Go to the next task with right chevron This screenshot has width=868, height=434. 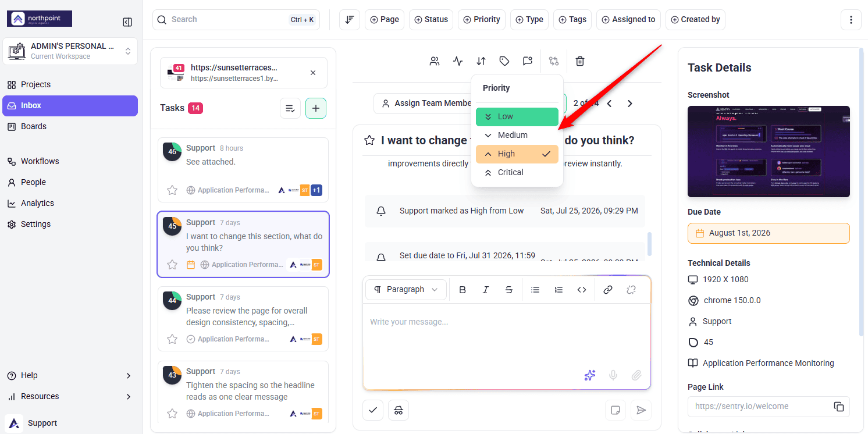coord(629,104)
